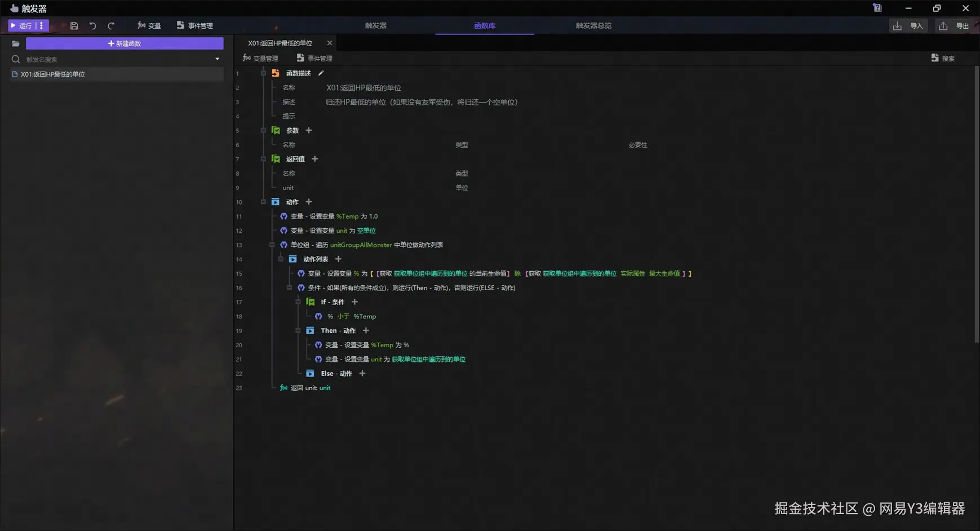Screen dimensions: 980x531
Task: Open the run options menu beside 运行
Action: click(42, 25)
